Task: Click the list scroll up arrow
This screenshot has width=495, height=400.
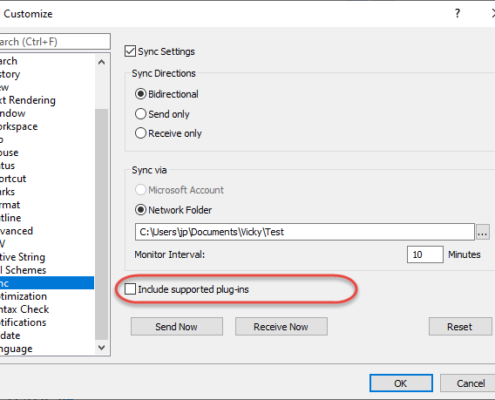Action: [x=102, y=62]
